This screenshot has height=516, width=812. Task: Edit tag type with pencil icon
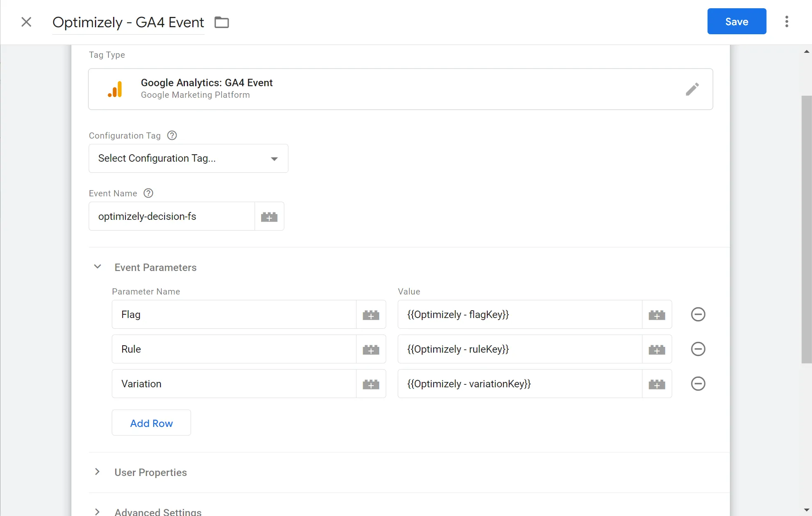pyautogui.click(x=692, y=89)
